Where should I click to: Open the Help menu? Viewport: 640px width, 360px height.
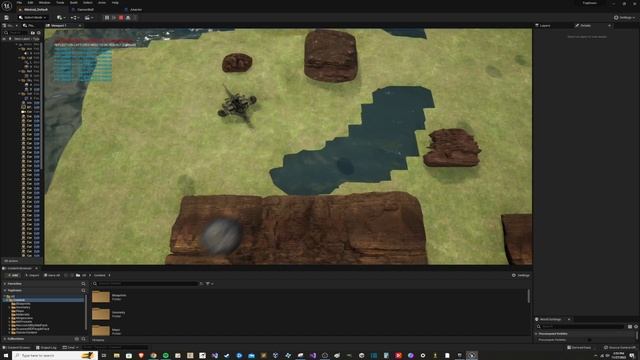[115, 2]
